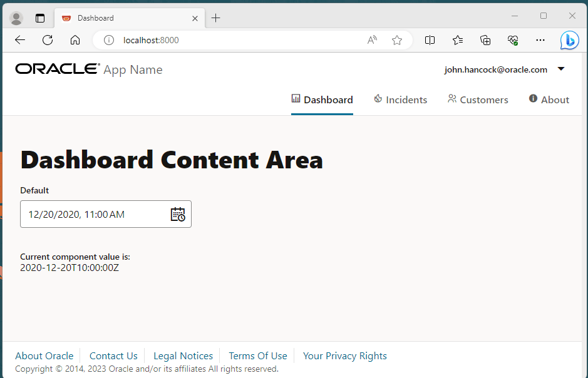This screenshot has height=378, width=588.
Task: Open the tab actions menu
Action: pos(40,18)
